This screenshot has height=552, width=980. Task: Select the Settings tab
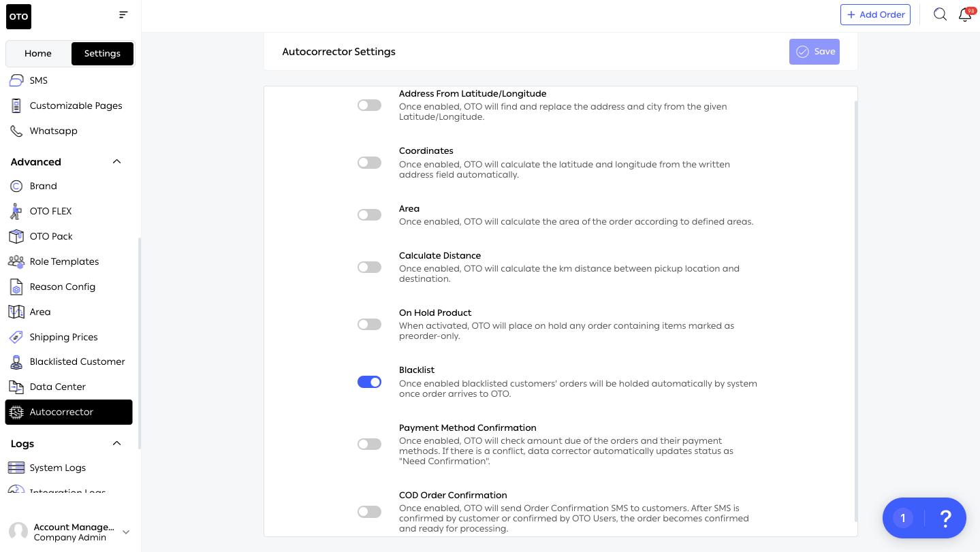tap(102, 53)
